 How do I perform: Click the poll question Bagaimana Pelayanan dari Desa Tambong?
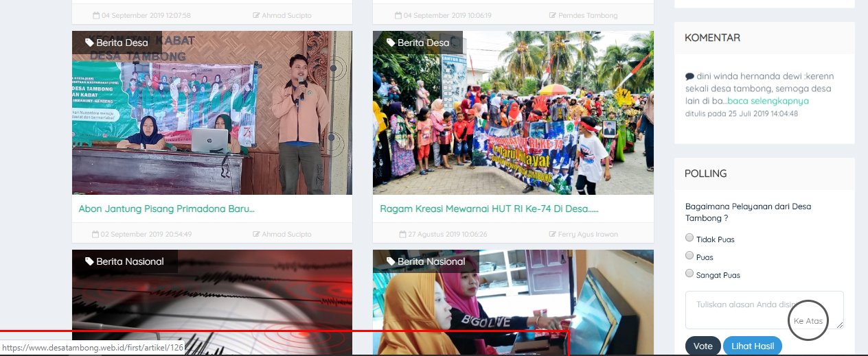(x=749, y=212)
